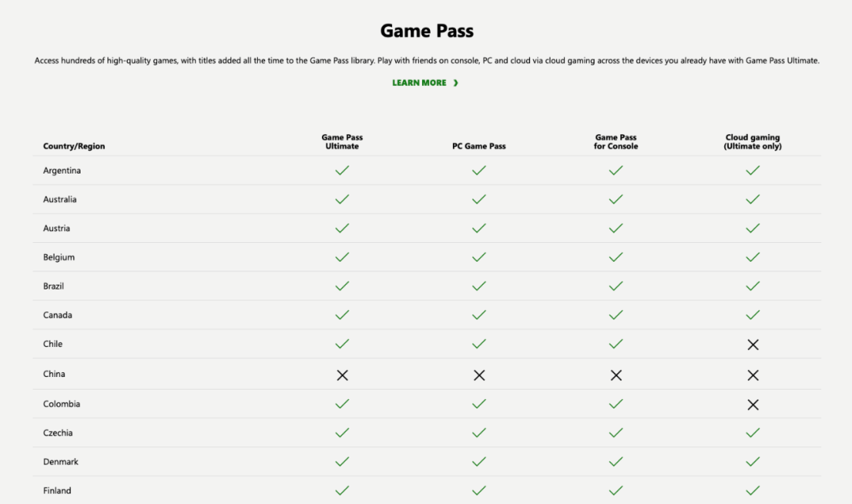852x504 pixels.
Task: Click Australia's PC Game Pass checkmark
Action: tap(479, 200)
